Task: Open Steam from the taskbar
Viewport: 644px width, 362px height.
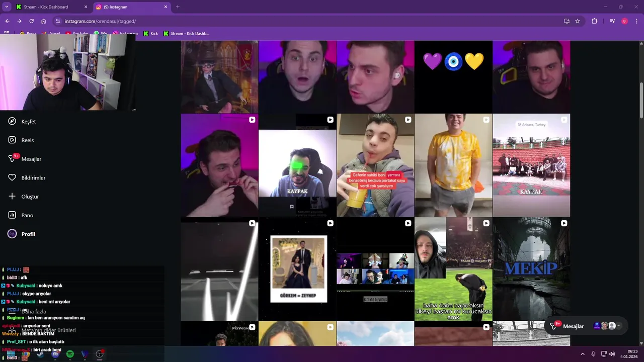Action: pyautogui.click(x=40, y=354)
